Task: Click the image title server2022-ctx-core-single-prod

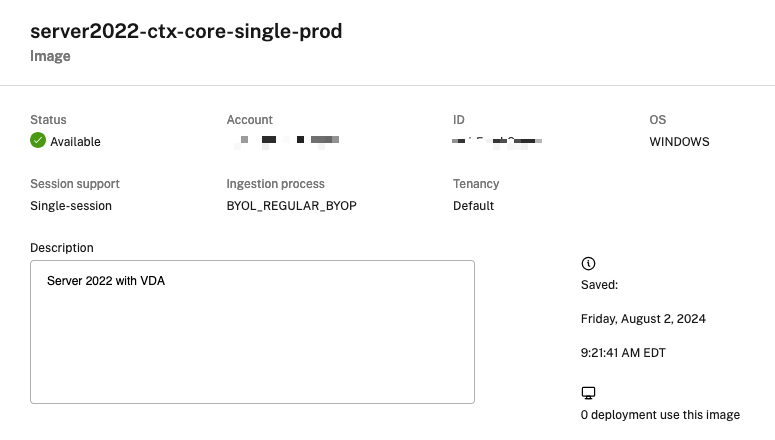Action: click(186, 31)
